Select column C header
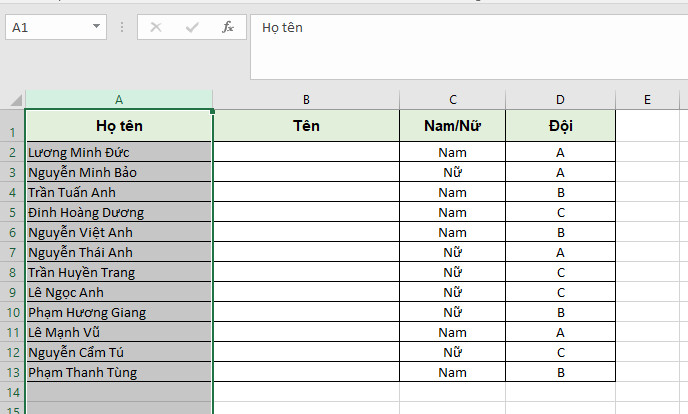Viewport: 688px width, 414px height. pos(453,100)
